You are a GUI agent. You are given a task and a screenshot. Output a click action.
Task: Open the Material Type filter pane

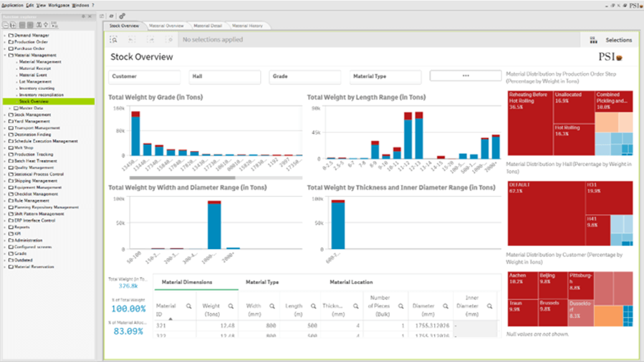tap(385, 76)
